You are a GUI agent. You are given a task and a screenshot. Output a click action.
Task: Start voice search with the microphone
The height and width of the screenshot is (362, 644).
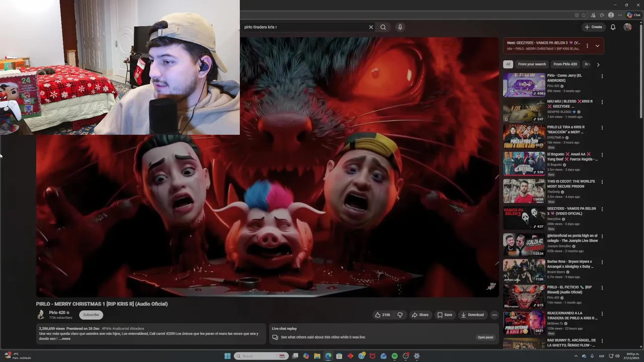tap(400, 27)
